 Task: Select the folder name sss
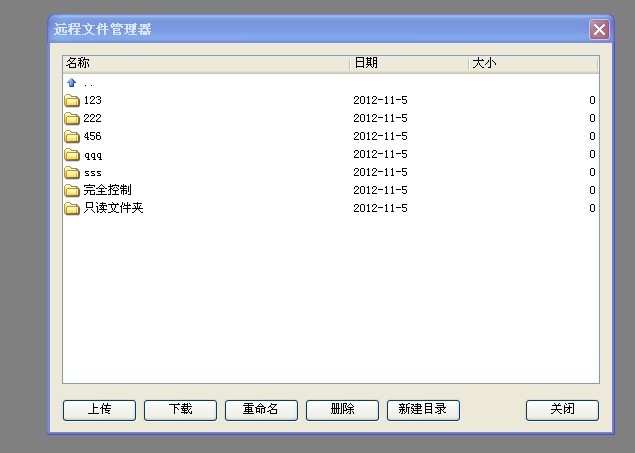pos(93,173)
